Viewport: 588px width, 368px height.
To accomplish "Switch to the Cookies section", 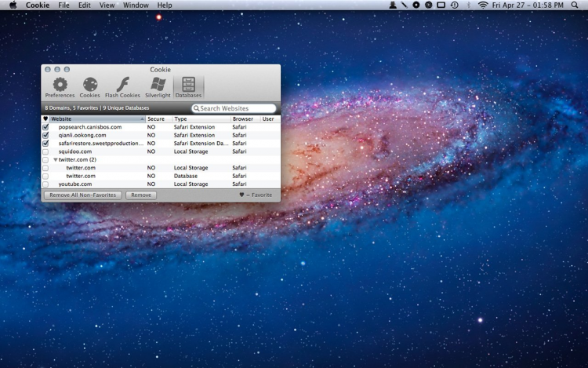I will (90, 86).
